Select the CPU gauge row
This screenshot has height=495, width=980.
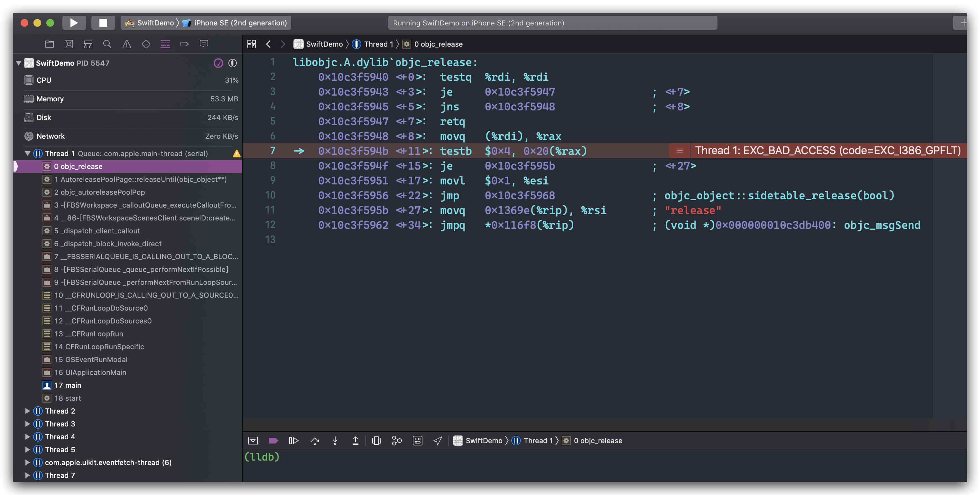127,80
